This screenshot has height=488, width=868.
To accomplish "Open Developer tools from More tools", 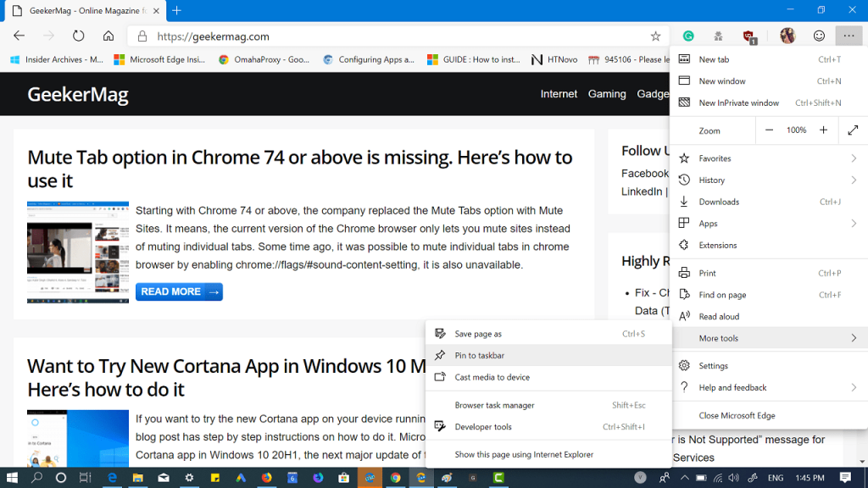I will pos(548,427).
